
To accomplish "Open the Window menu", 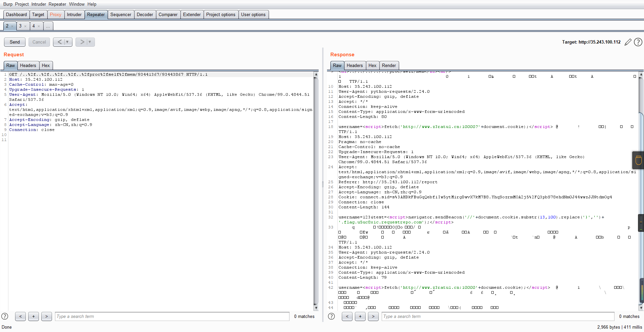I will coord(77,4).
